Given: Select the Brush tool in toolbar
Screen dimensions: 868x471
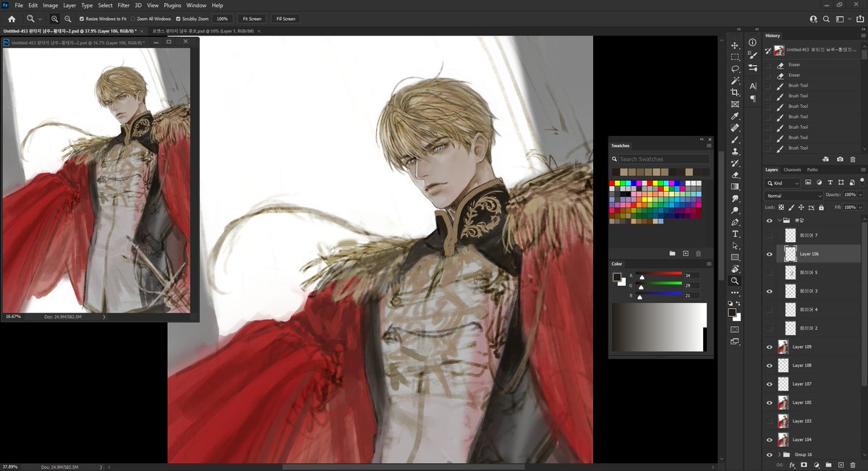Looking at the screenshot, I should click(735, 140).
